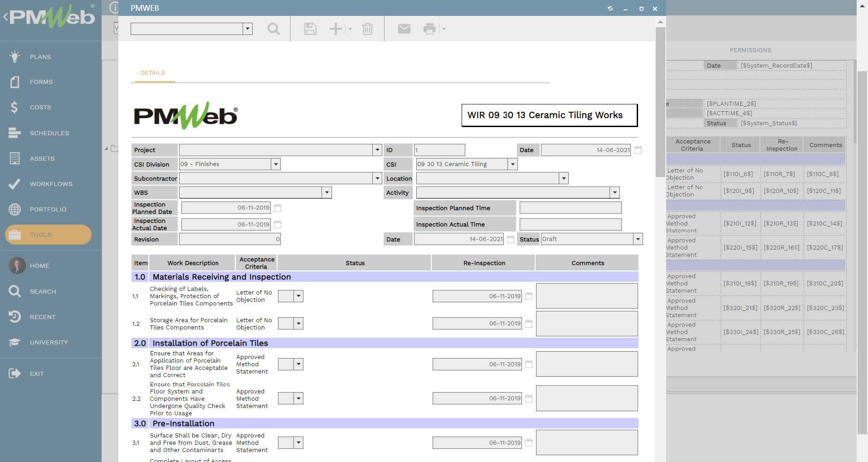Viewport: 868px width, 462px height.
Task: Save the WIR record using the save icon
Action: (310, 29)
